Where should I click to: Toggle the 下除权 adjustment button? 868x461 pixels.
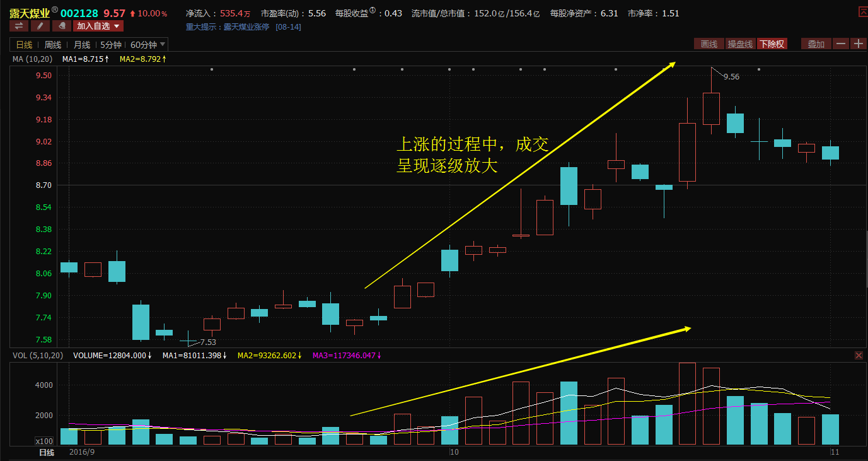point(772,44)
